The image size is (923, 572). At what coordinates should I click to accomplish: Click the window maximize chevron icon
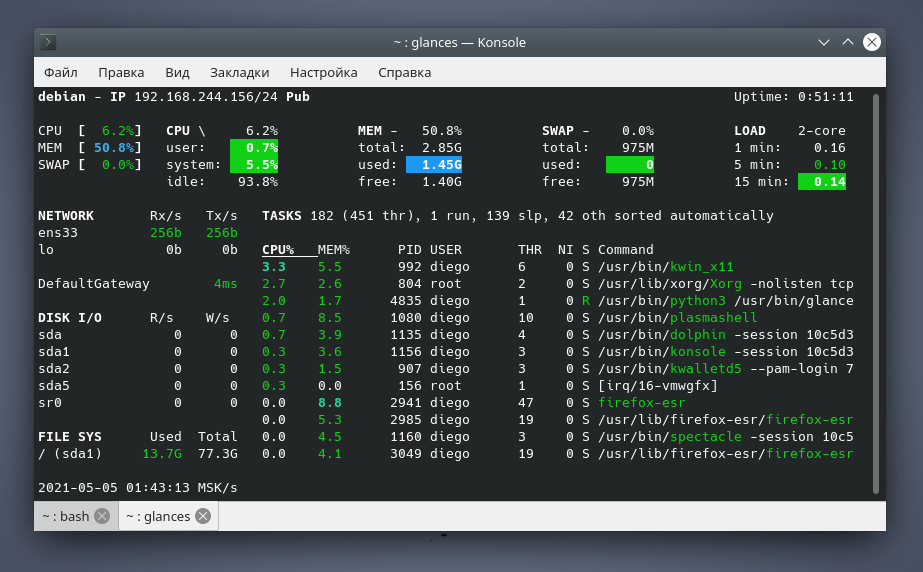(x=847, y=42)
